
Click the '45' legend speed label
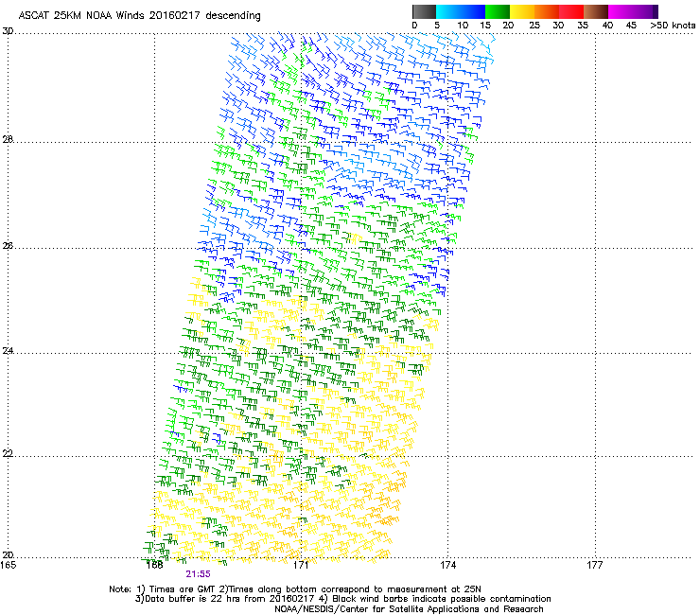pyautogui.click(x=631, y=26)
